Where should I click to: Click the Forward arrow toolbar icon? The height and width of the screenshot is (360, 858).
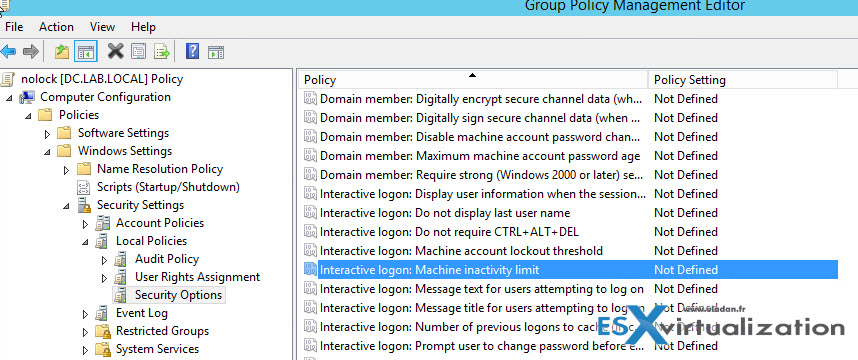pyautogui.click(x=31, y=52)
